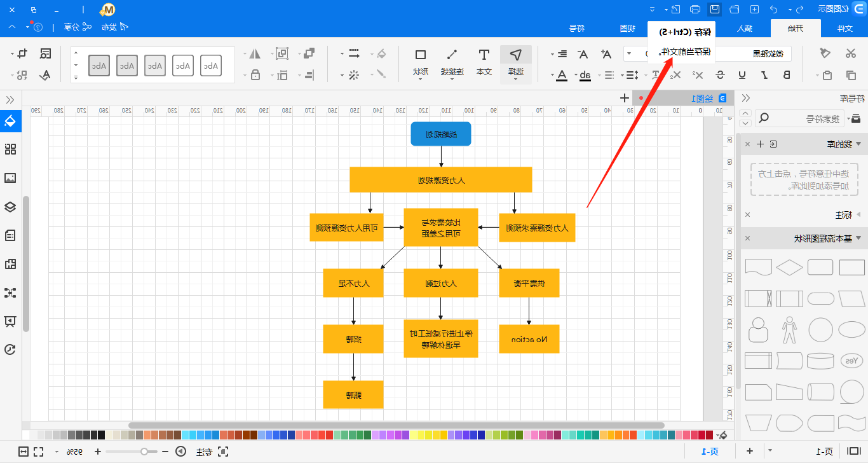
Task: Click the symbol library box icon beside search
Action: (x=856, y=118)
